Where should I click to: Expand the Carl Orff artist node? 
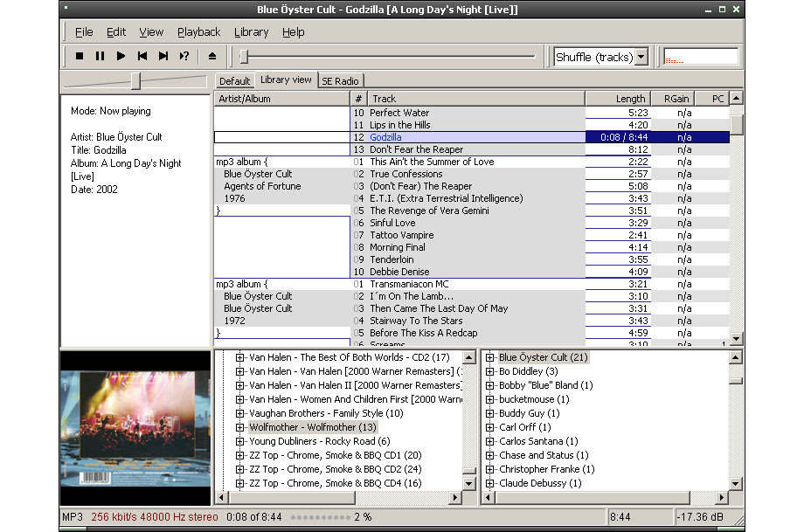[x=489, y=427]
